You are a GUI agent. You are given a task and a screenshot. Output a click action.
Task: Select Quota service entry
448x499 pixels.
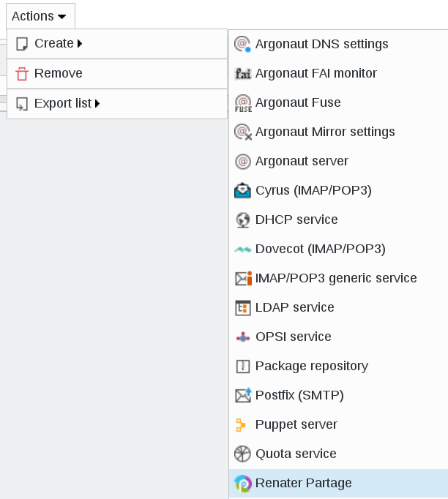coord(338,454)
